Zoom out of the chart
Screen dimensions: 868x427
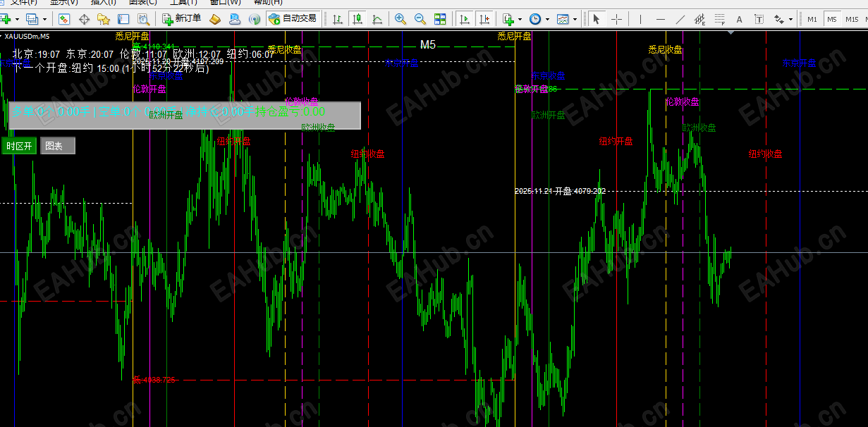click(x=420, y=19)
